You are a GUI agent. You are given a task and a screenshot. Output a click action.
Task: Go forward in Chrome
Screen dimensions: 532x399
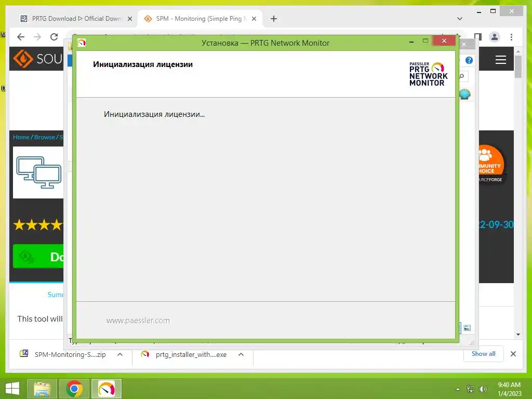[x=37, y=37]
